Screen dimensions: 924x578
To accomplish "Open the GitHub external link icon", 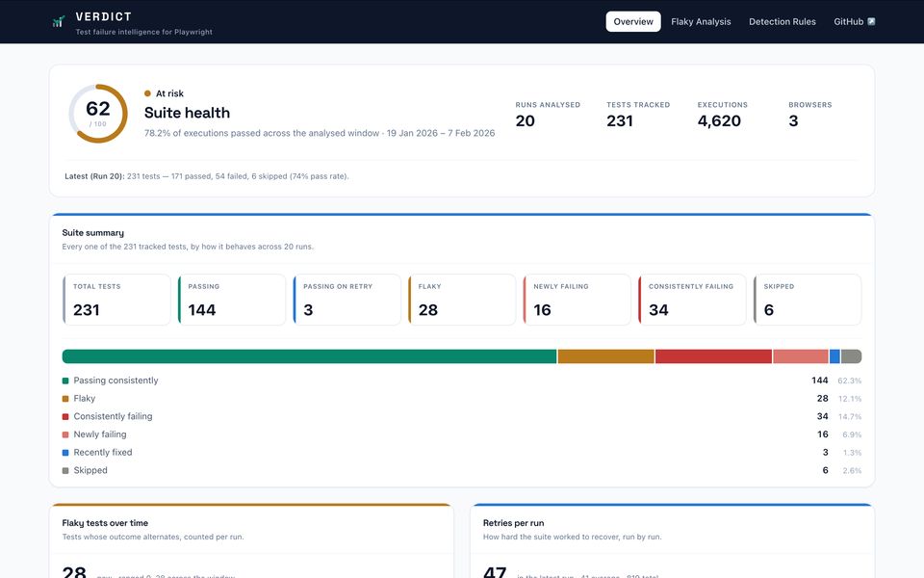I will point(871,22).
